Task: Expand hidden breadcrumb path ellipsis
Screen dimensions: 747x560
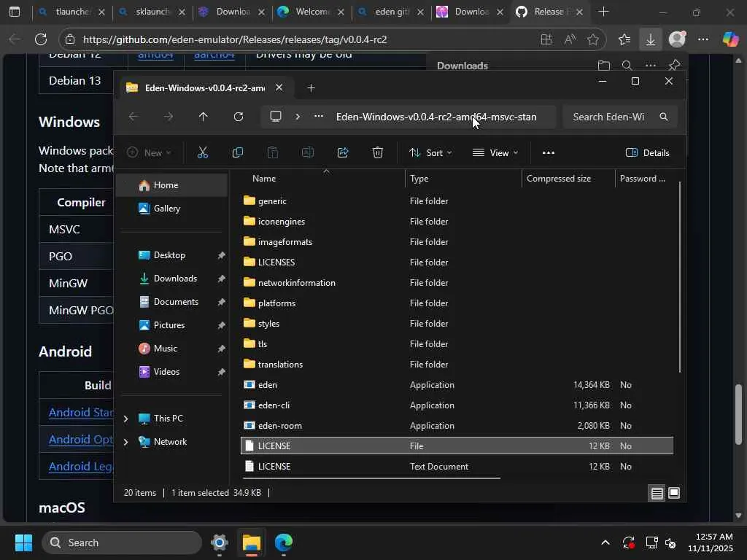Action: pos(319,117)
